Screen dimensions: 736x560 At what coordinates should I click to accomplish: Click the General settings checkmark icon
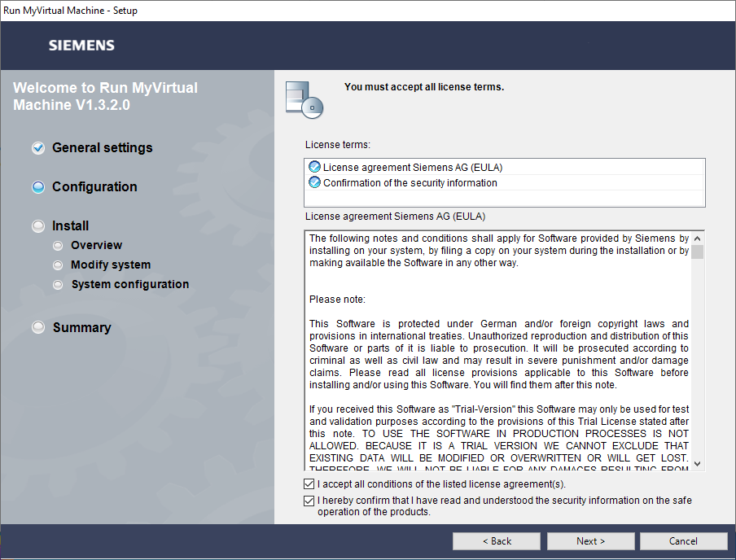pyautogui.click(x=38, y=148)
